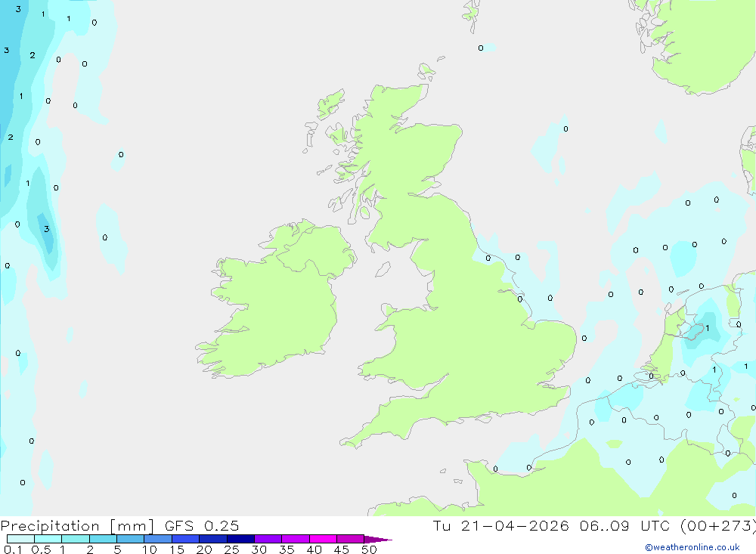Viewport: 756px width, 554px height.
Task: Pick the 10–15 mm legend color swatch
Action: [158, 539]
